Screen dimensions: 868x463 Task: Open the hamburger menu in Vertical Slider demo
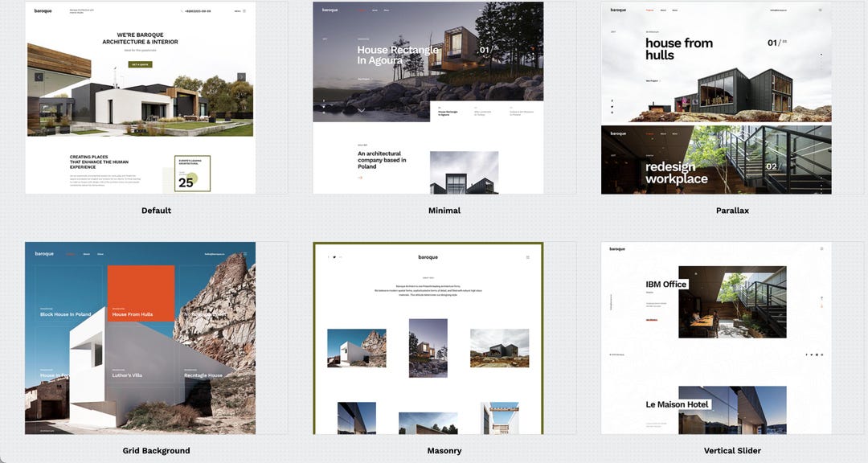821,248
